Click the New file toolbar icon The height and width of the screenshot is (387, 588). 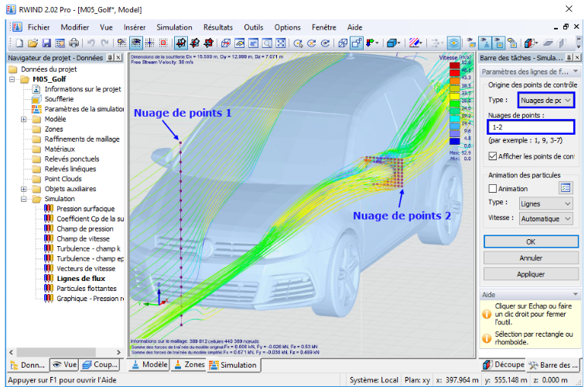(x=19, y=43)
